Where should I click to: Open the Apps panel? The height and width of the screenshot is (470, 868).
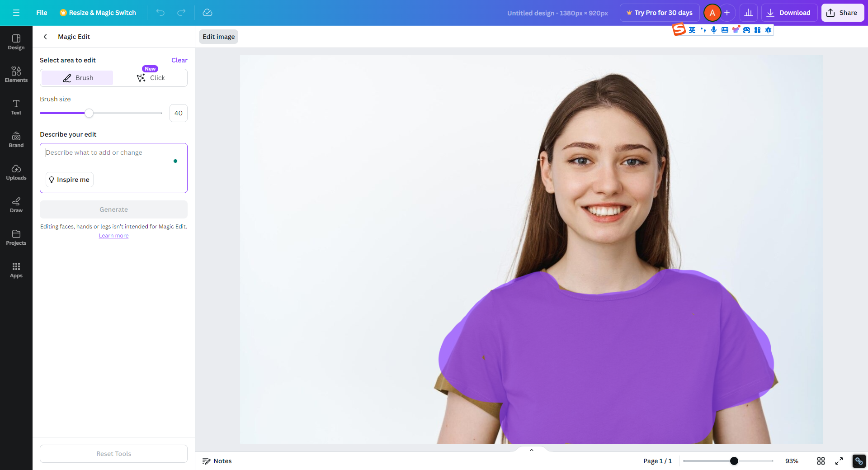point(16,270)
